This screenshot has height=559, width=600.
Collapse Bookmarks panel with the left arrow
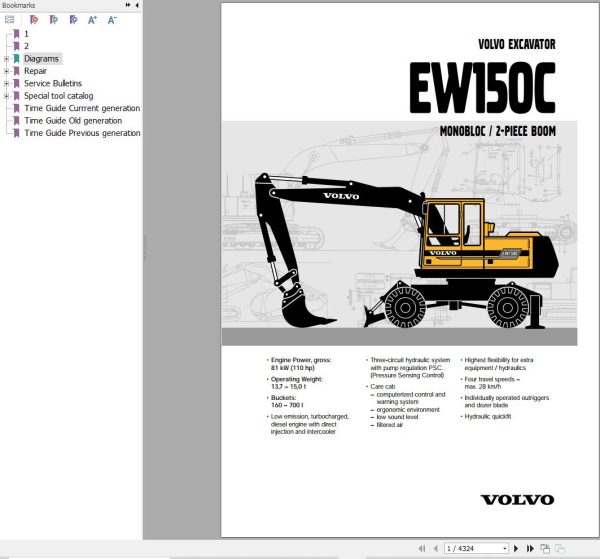137,5
